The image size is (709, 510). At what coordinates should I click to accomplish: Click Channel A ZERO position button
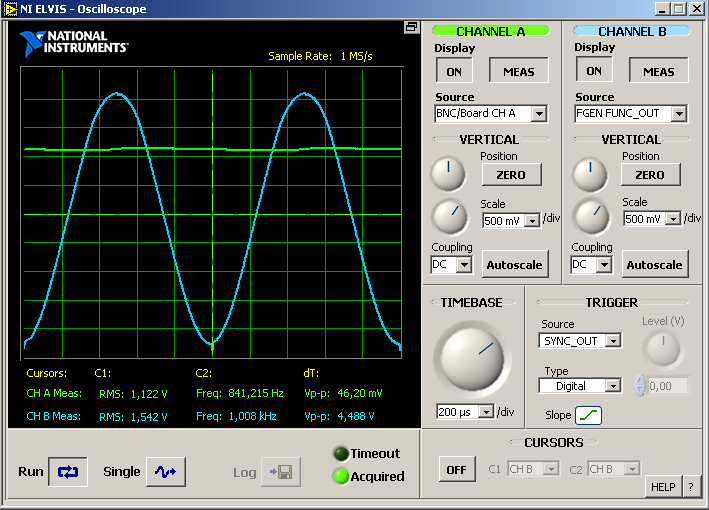tap(511, 175)
